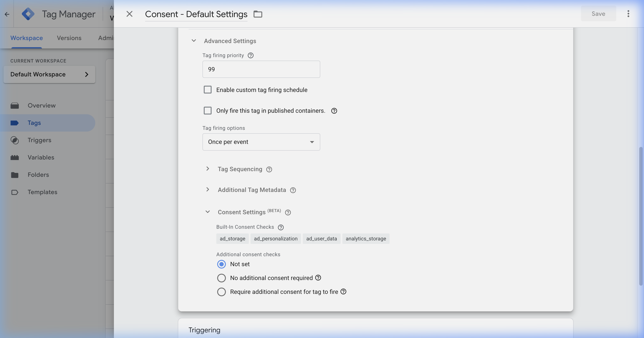Select the Variables sidebar icon
Viewport: 644px width, 338px height.
point(15,157)
